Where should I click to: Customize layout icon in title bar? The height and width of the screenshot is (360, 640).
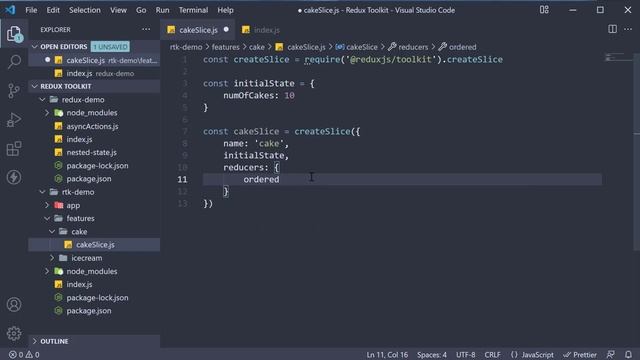544,10
